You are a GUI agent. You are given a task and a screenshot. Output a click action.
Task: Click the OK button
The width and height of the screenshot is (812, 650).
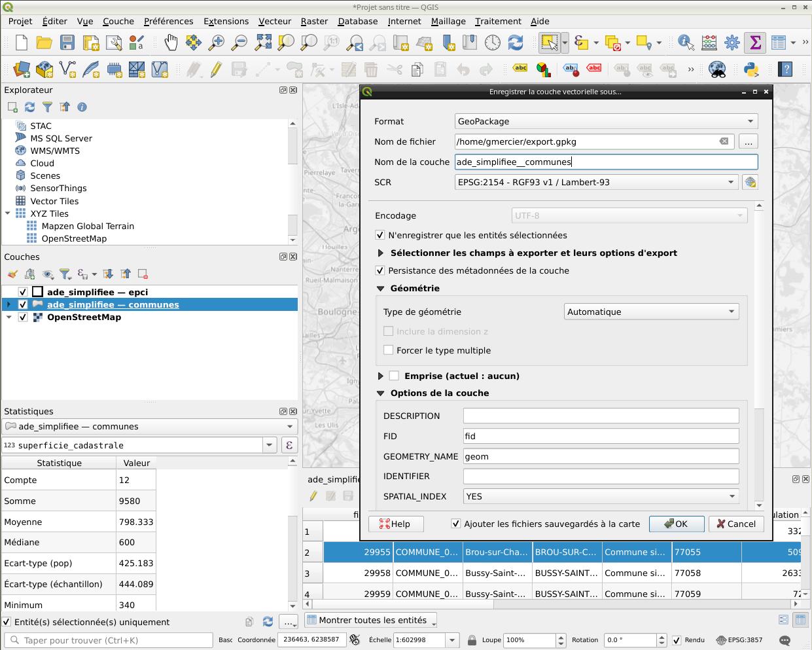tap(676, 524)
